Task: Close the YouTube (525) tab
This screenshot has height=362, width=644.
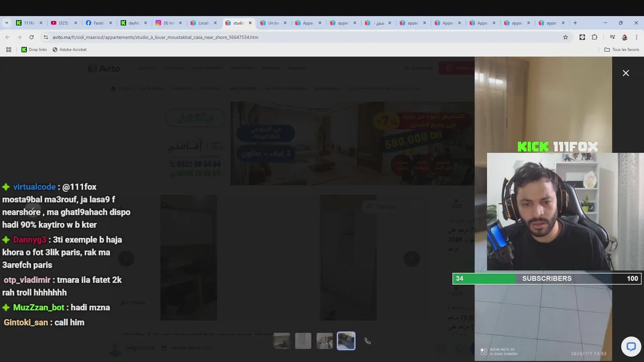Action: click(76, 23)
